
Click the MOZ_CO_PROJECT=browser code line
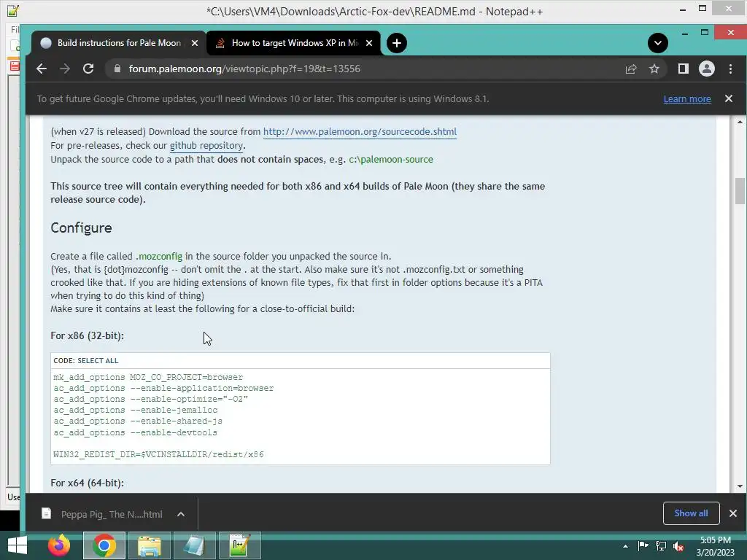148,377
